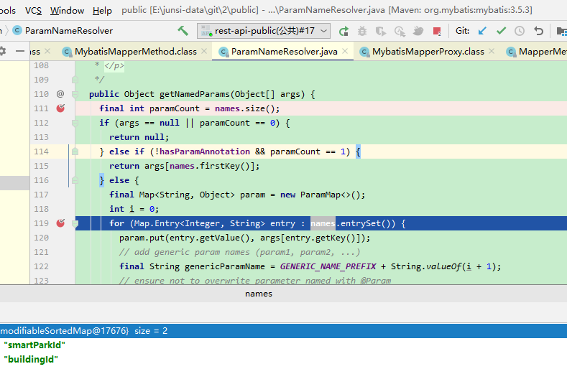The image size is (567, 392).
Task: Click the Git Commit green checkmark
Action: pos(501,31)
